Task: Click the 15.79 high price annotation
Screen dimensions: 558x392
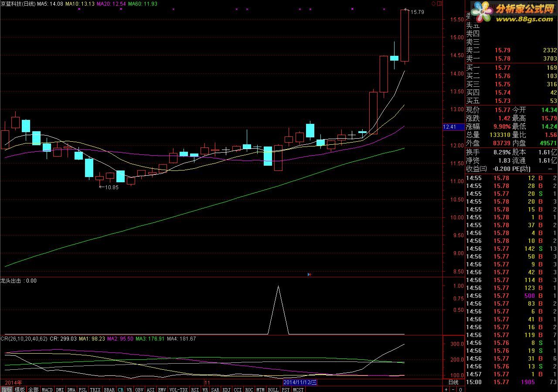Action: click(x=417, y=12)
